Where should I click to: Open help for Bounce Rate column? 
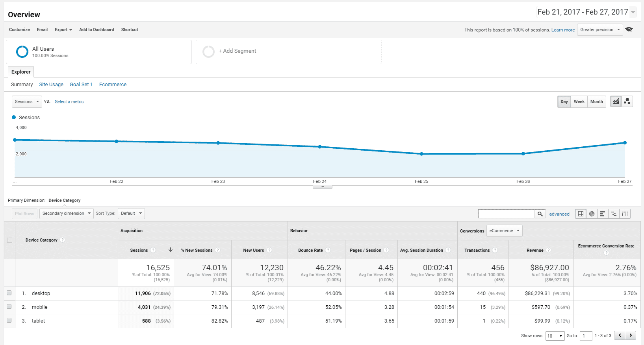click(328, 250)
